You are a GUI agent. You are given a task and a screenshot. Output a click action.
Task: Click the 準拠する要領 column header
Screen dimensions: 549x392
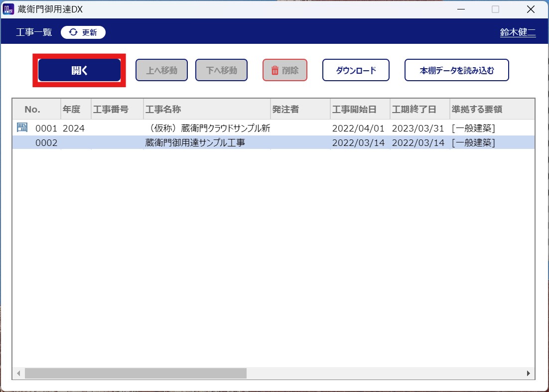492,109
